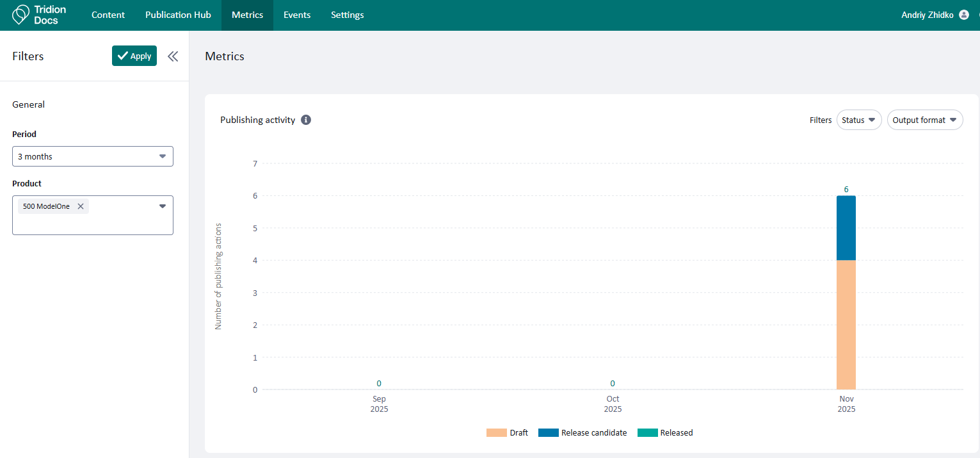980x458 pixels.
Task: Click the Tridion Docs logo
Action: click(x=39, y=15)
